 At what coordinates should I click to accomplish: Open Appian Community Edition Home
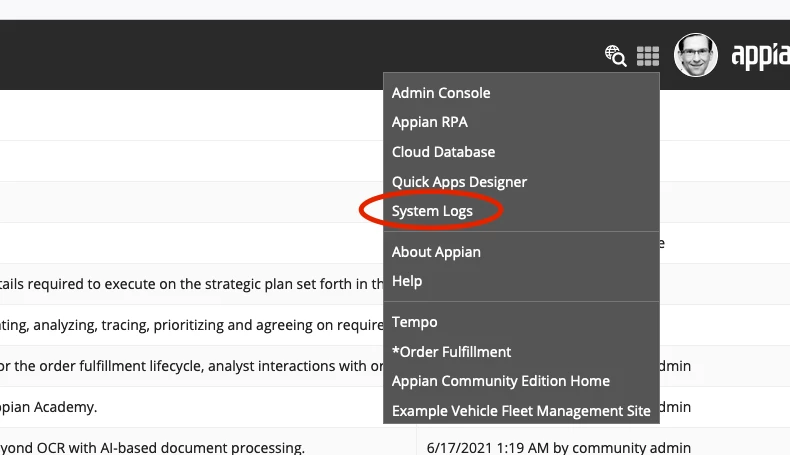(x=501, y=381)
